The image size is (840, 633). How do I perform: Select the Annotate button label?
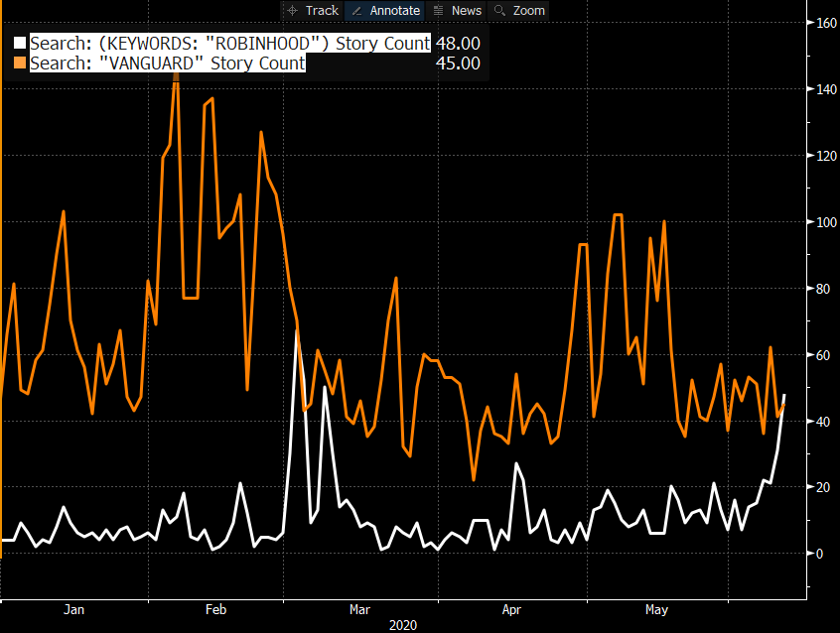pyautogui.click(x=395, y=11)
